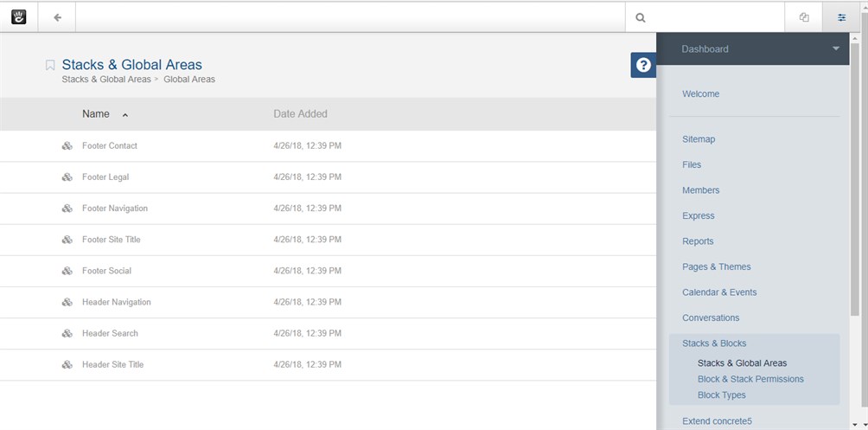This screenshot has width=868, height=430.
Task: Open the help question mark button
Action: click(643, 65)
